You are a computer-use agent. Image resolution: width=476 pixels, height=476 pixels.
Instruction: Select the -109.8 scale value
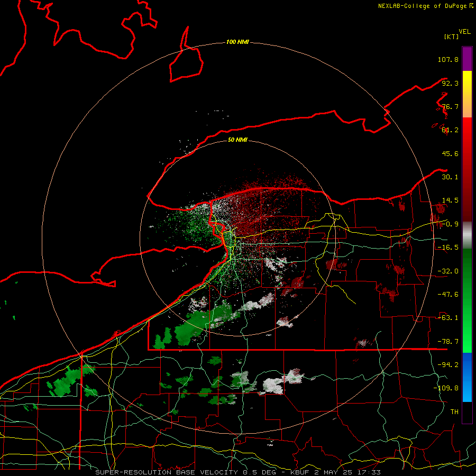coord(446,388)
